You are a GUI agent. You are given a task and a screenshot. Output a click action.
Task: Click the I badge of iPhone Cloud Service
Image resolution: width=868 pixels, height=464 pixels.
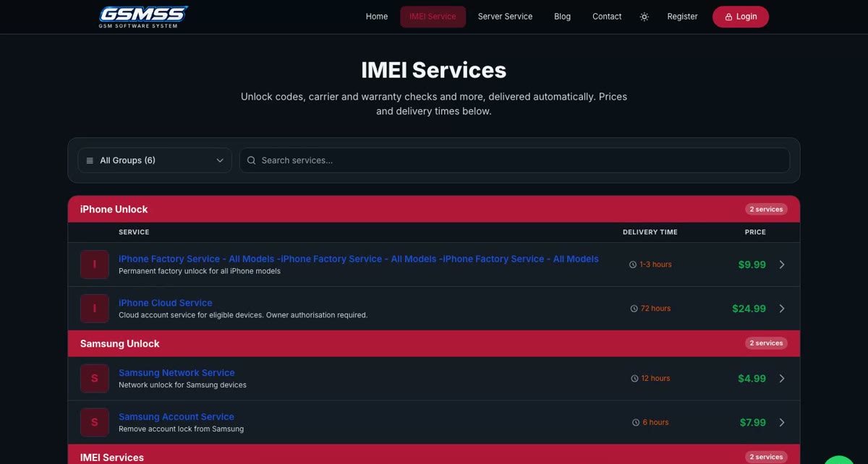[x=95, y=309]
